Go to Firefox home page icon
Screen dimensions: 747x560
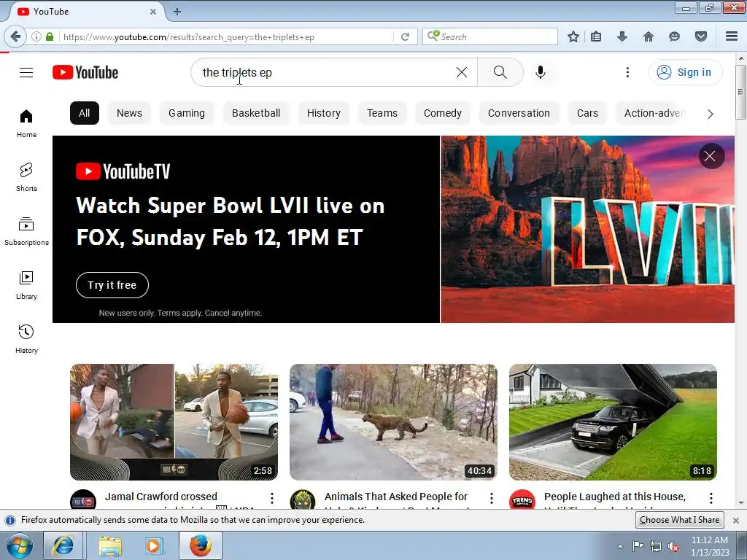pyautogui.click(x=649, y=36)
